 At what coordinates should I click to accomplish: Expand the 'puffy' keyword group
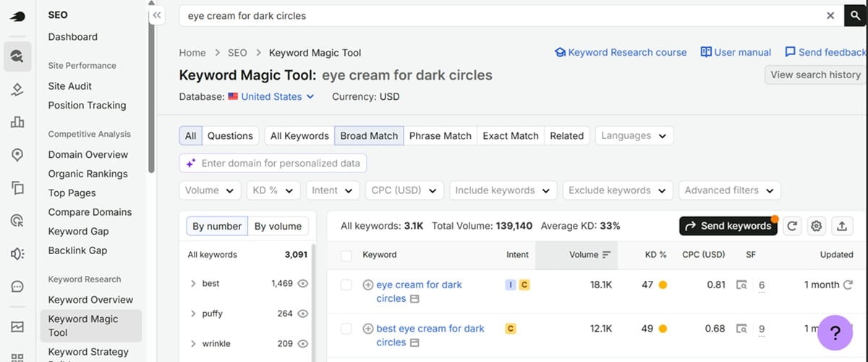pyautogui.click(x=193, y=313)
